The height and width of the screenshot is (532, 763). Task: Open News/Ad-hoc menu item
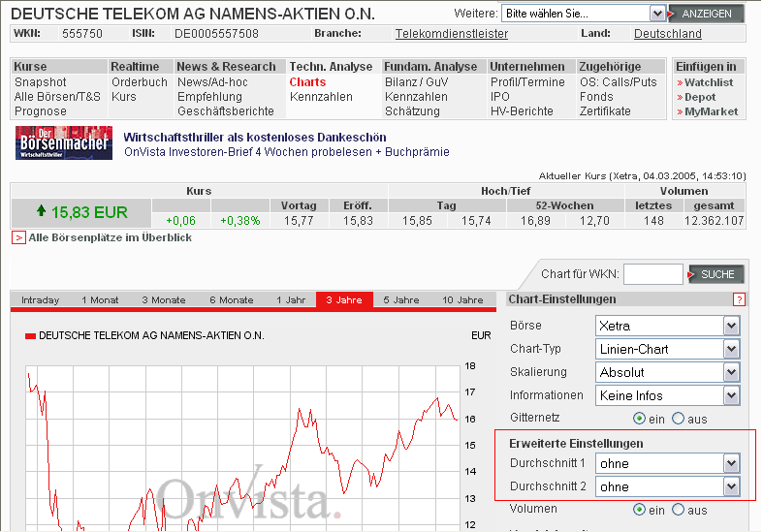212,82
